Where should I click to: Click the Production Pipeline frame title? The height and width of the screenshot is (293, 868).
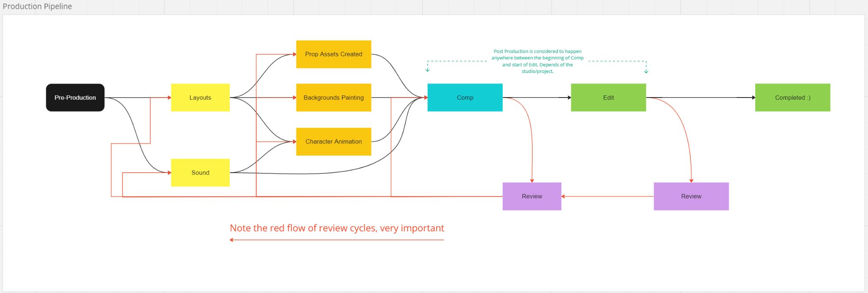pyautogui.click(x=37, y=6)
